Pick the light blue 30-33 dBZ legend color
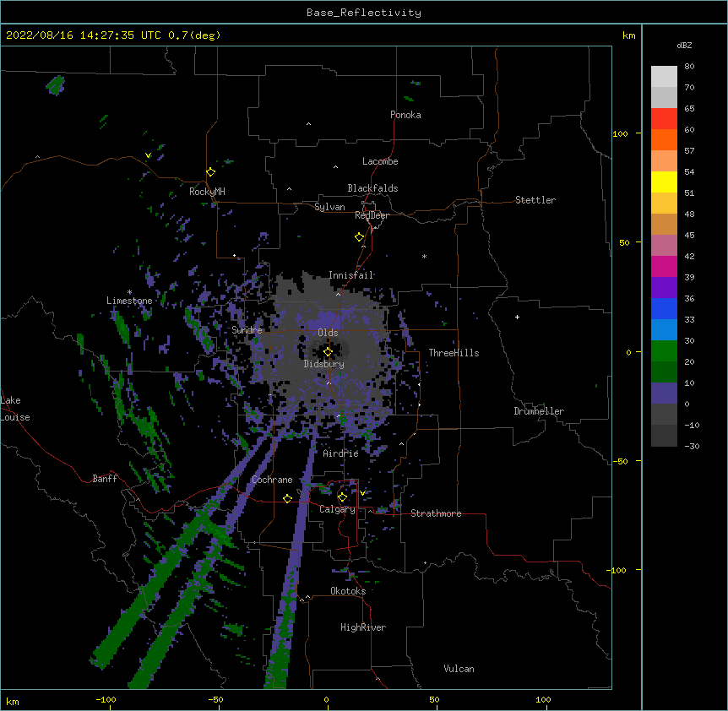The width and height of the screenshot is (728, 711). [664, 329]
